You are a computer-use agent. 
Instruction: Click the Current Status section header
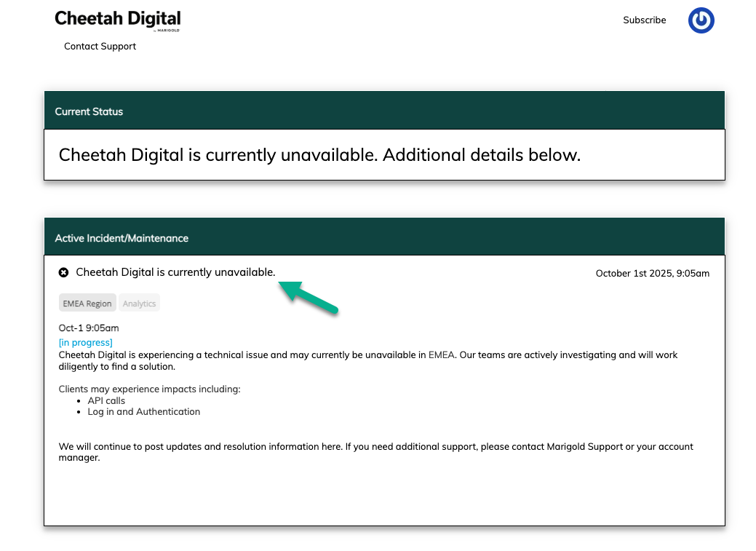pos(89,111)
